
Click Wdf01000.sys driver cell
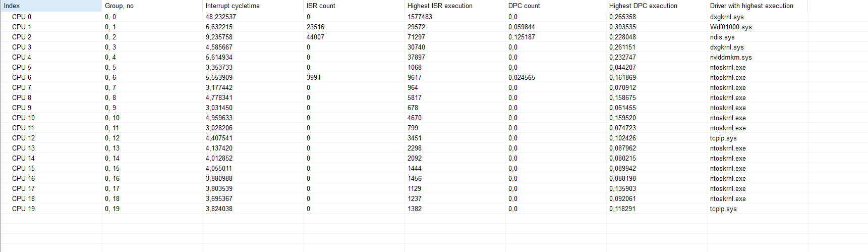731,27
